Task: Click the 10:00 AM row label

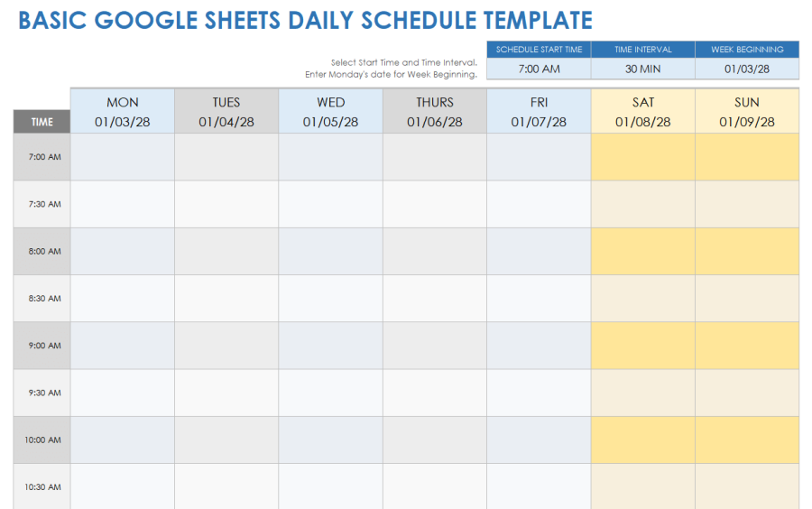Action: coord(42,440)
